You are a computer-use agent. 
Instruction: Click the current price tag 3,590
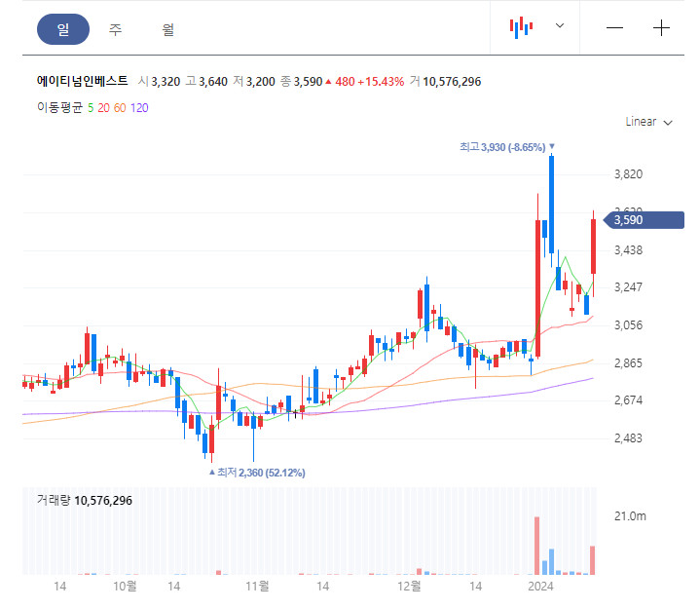[x=644, y=220]
